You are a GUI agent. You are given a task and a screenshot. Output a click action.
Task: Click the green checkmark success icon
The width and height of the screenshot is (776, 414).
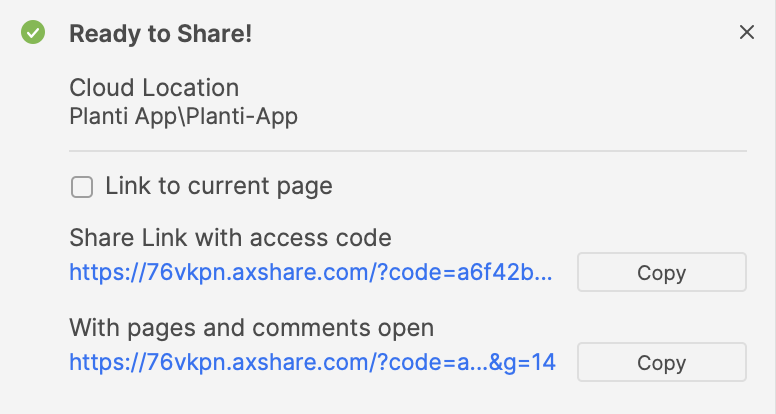tap(33, 33)
